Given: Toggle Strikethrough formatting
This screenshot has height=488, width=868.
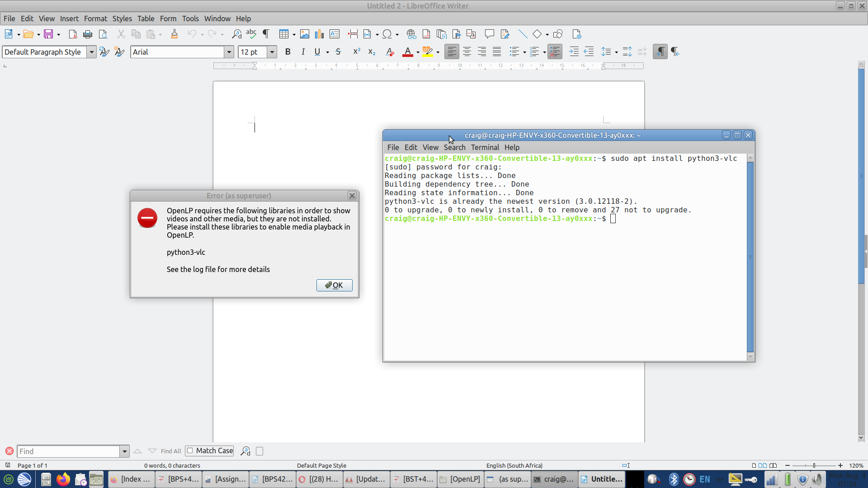Looking at the screenshot, I should coord(338,52).
